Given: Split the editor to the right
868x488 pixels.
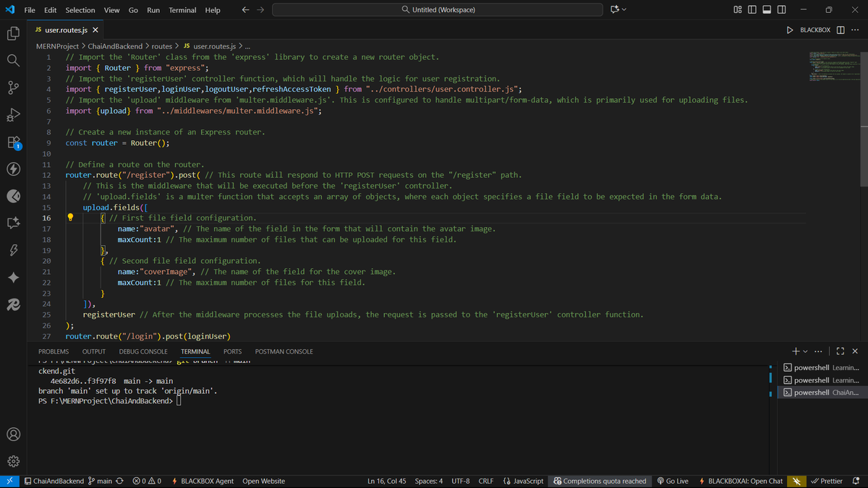Looking at the screenshot, I should (x=841, y=30).
